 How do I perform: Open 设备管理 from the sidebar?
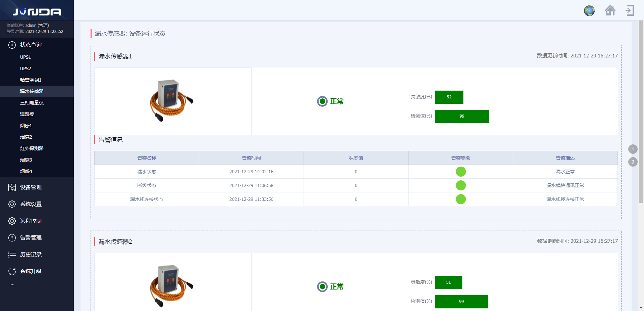pos(31,187)
